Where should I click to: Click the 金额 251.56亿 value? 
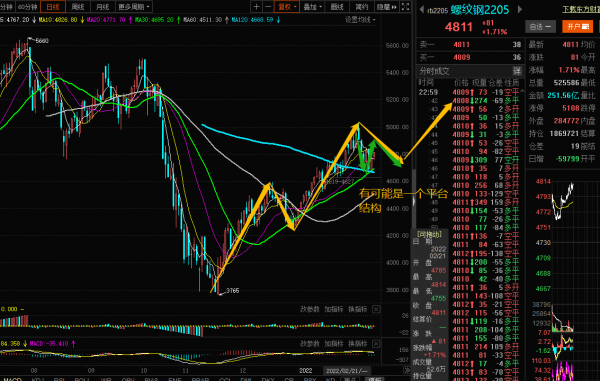563,95
